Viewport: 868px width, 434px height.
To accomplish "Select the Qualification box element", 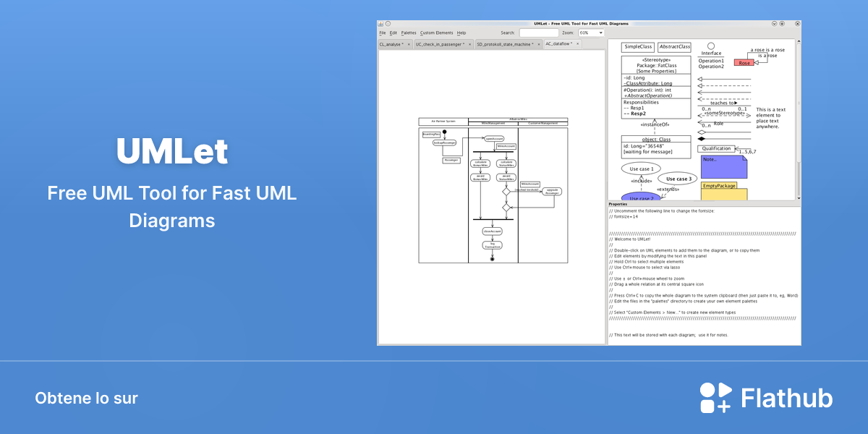I will pyautogui.click(x=717, y=148).
